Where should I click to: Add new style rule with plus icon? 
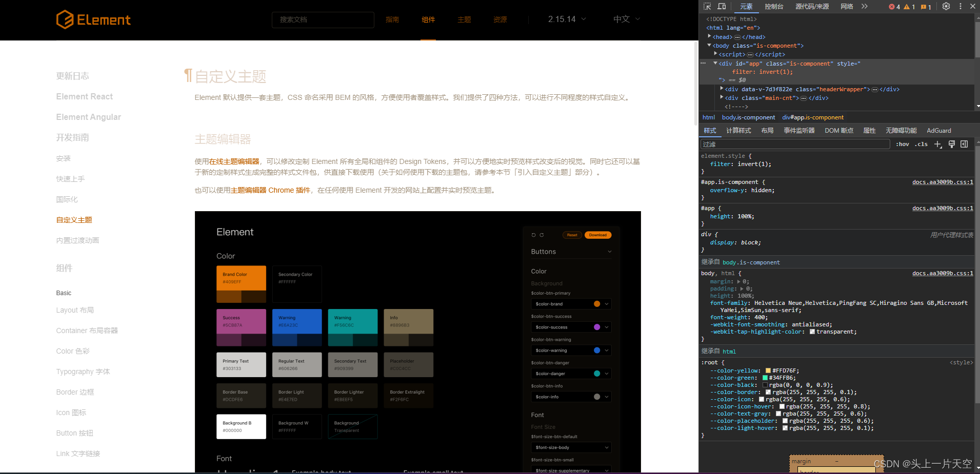[938, 145]
